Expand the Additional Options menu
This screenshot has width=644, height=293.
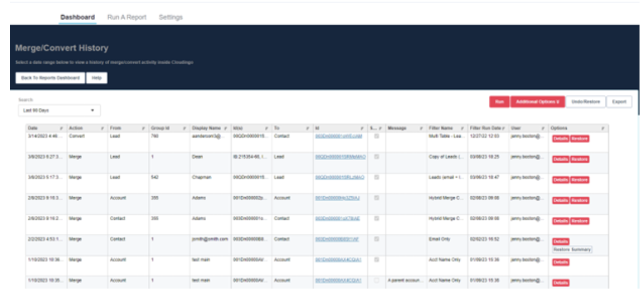[x=536, y=102]
